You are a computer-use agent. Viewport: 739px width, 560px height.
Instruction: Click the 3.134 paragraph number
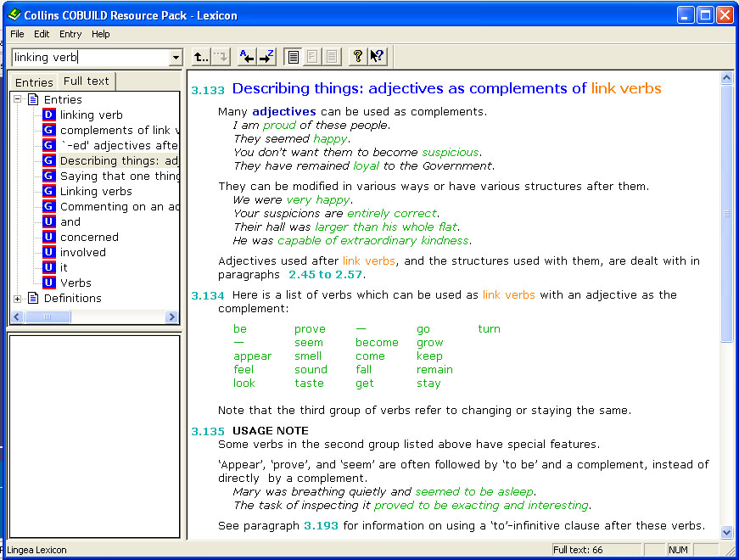[x=208, y=295]
